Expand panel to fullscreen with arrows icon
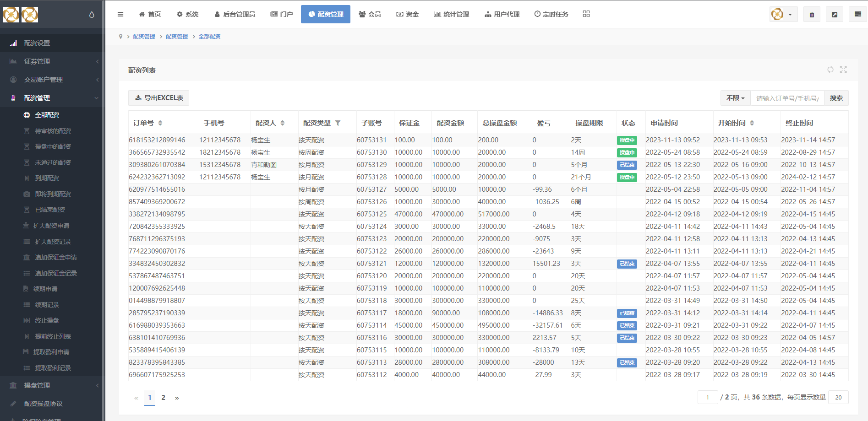Viewport: 868px width, 421px height. click(843, 70)
